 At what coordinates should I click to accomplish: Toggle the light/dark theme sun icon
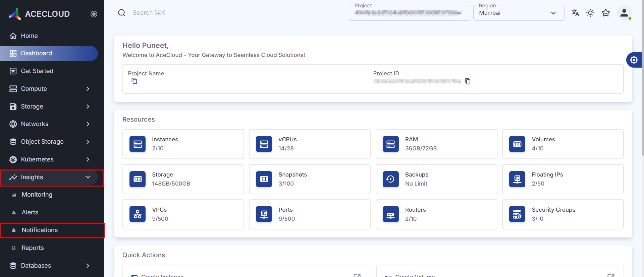click(590, 13)
